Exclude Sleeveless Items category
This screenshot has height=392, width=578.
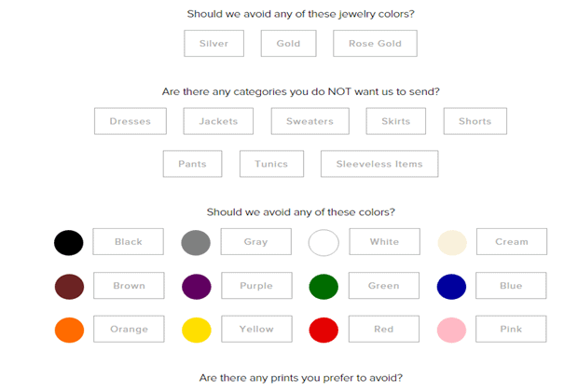tap(379, 164)
